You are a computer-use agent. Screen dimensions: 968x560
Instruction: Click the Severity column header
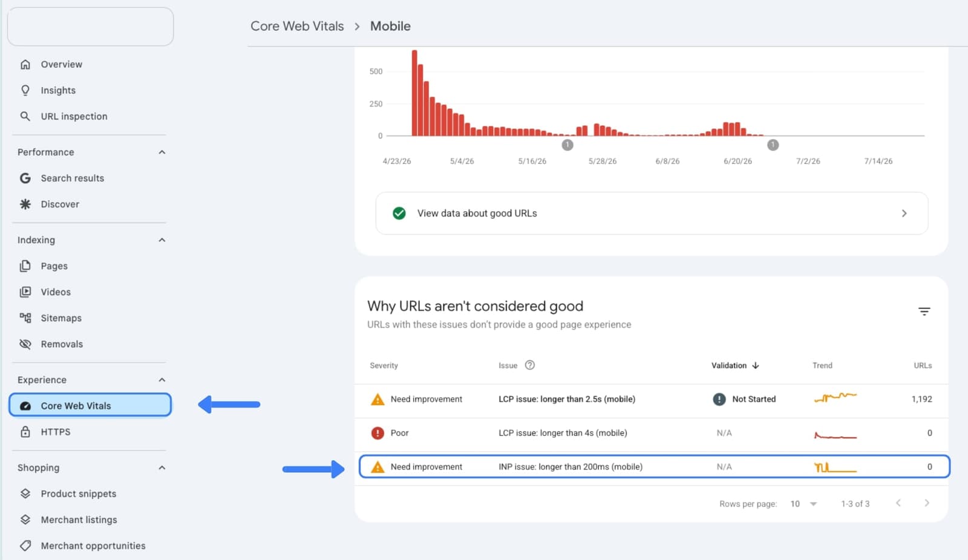(x=384, y=365)
